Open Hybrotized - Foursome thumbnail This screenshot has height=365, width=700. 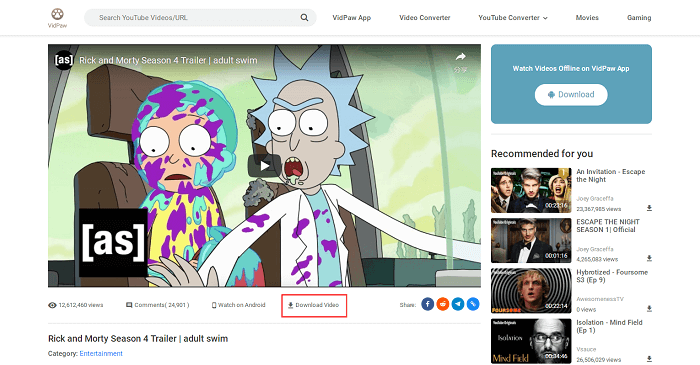pyautogui.click(x=531, y=290)
